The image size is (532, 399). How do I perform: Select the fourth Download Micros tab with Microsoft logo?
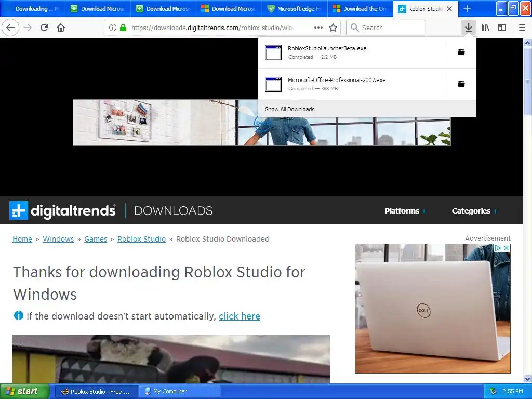[x=229, y=9]
